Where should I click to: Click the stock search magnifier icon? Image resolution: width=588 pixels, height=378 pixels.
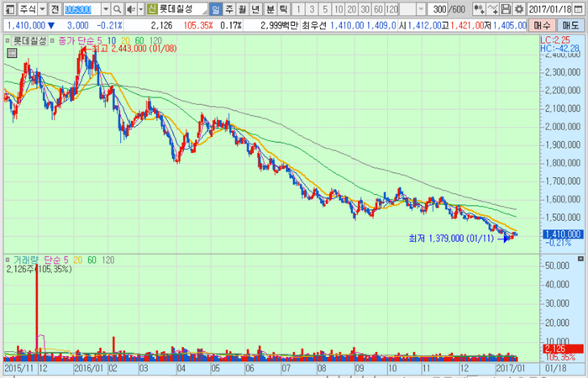click(x=117, y=8)
